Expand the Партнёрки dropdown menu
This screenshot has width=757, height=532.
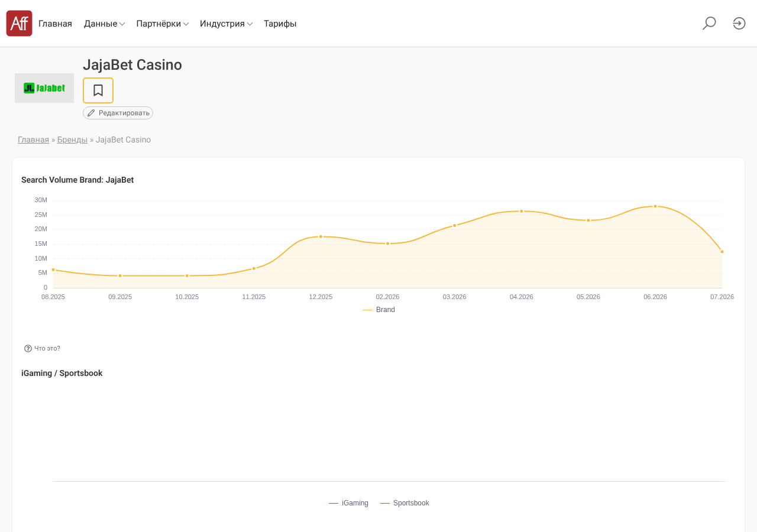[163, 24]
